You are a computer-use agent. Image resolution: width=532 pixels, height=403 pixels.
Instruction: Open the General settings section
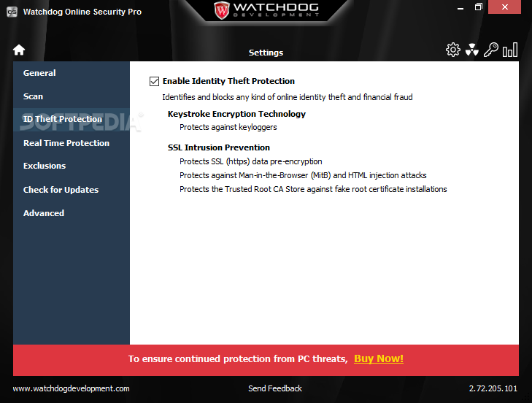point(72,73)
